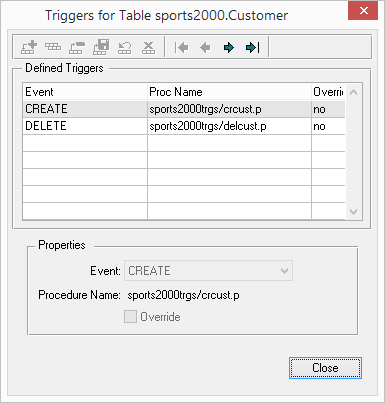The image size is (385, 403).
Task: Jump to last table with arrow-bar icon
Action: click(x=252, y=48)
